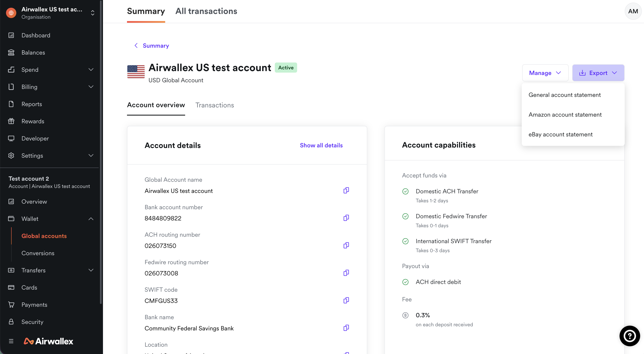Image resolution: width=644 pixels, height=354 pixels.
Task: Go back via Summary breadcrumb link
Action: [x=156, y=46]
